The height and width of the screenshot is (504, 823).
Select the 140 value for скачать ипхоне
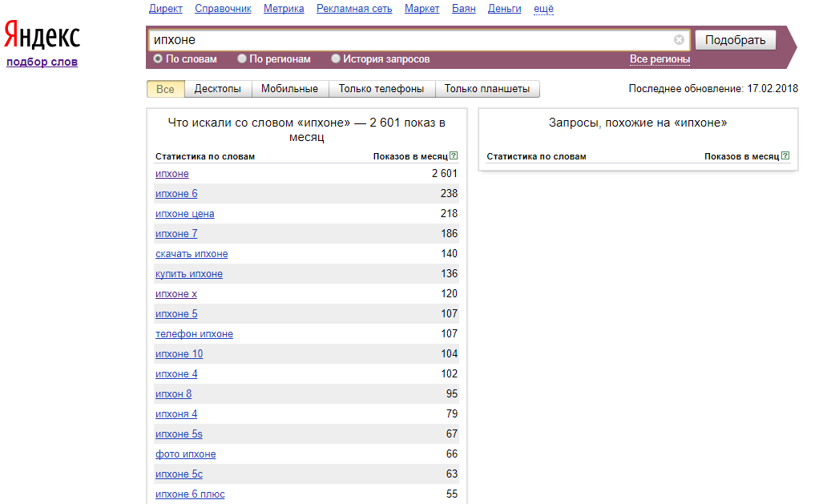(x=450, y=253)
